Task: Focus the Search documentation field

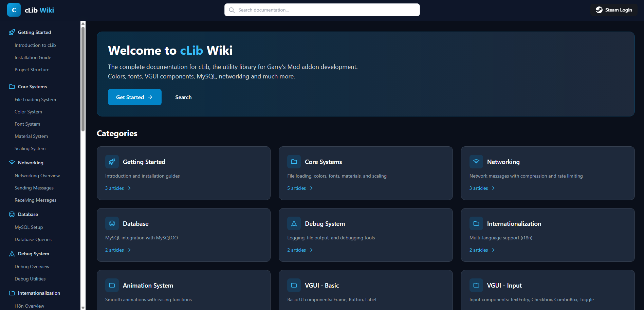Action: click(322, 10)
